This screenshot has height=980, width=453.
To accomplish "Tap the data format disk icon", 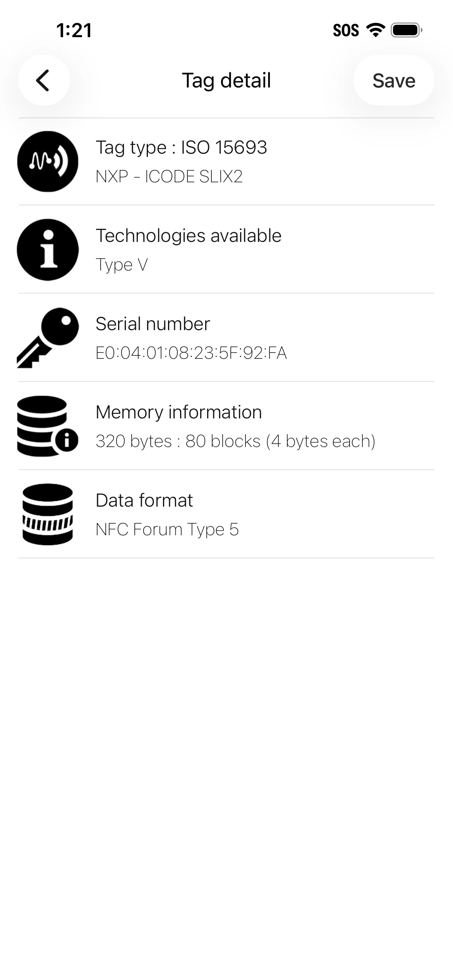I will pyautogui.click(x=48, y=514).
